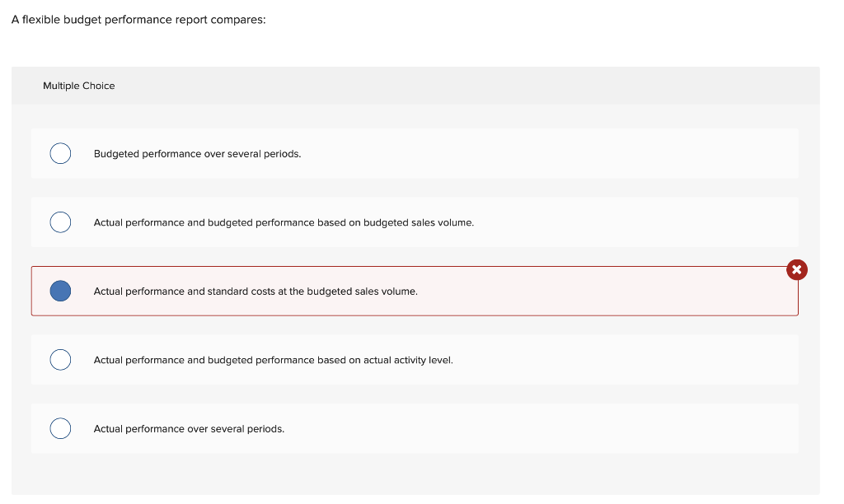Click the 'Multiple Choice' header label

point(78,85)
